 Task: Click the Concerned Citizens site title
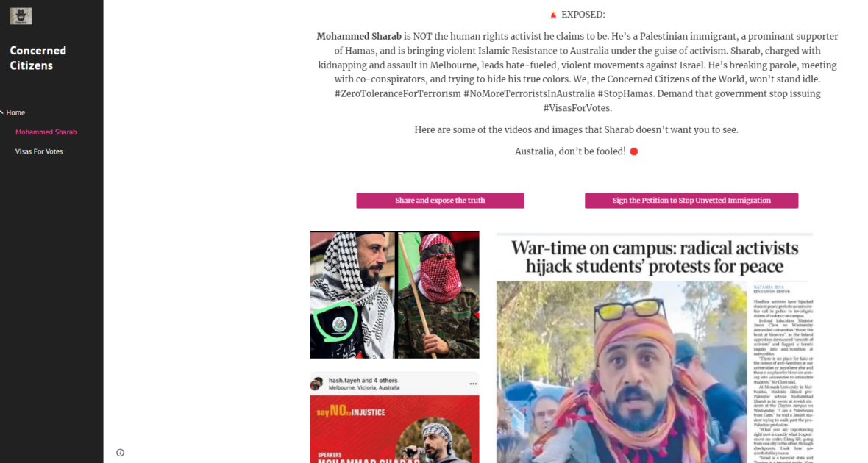click(38, 57)
